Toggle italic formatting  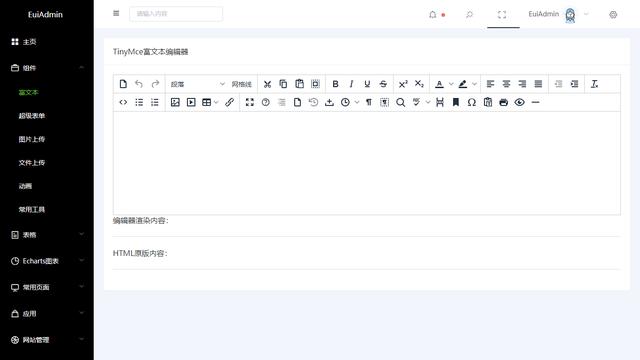pyautogui.click(x=351, y=84)
